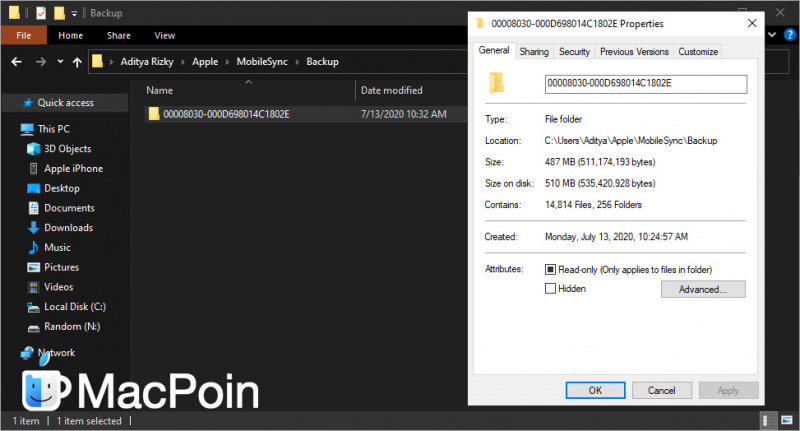Click the Quick access star icon
Viewport: 800px width, 431px height.
pyautogui.click(x=29, y=103)
